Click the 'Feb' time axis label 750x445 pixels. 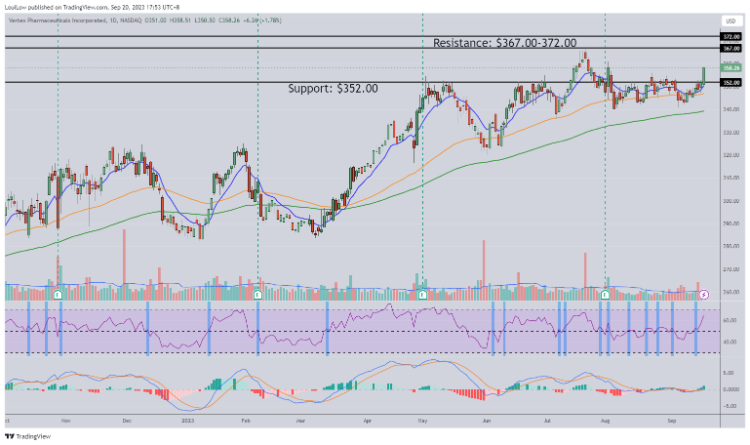[246, 421]
